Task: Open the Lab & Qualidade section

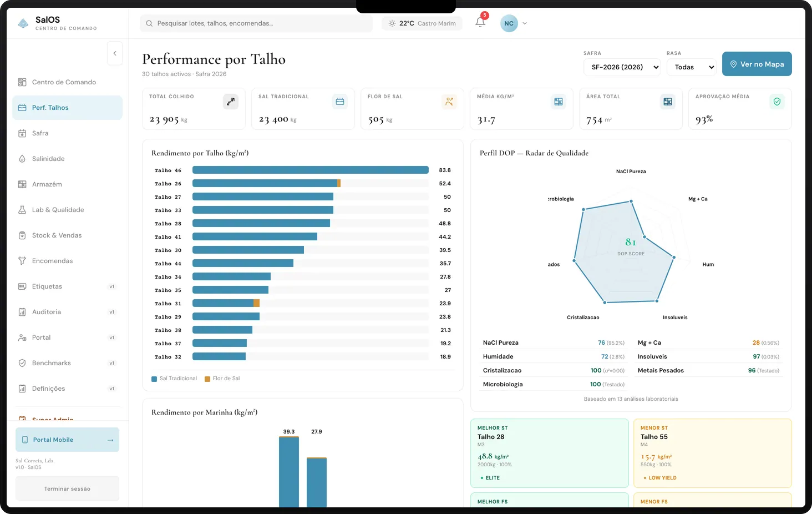Action: click(58, 209)
